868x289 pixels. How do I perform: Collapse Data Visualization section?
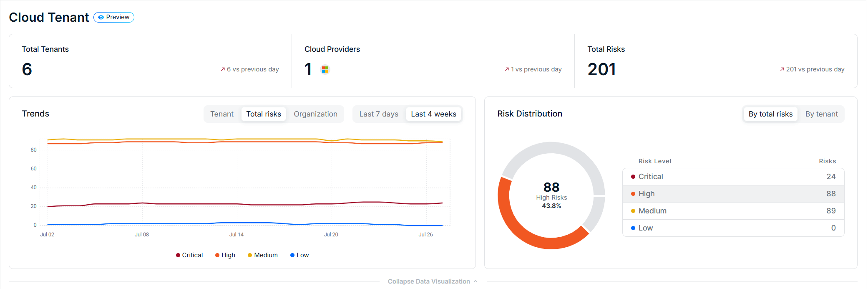(x=433, y=281)
